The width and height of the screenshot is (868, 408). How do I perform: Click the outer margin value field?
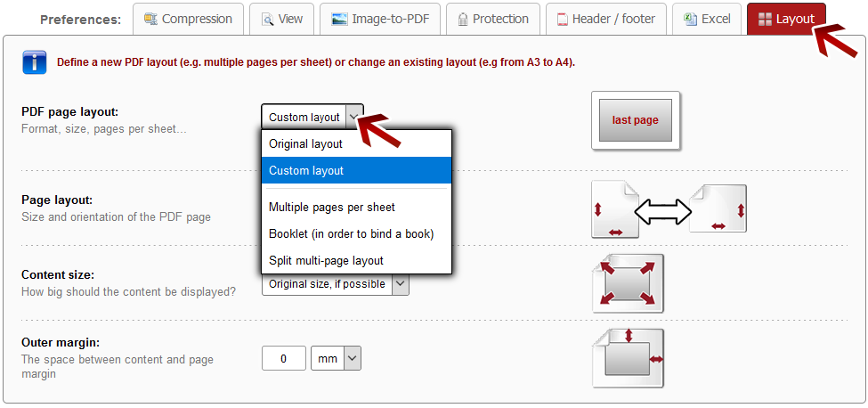[x=284, y=358]
